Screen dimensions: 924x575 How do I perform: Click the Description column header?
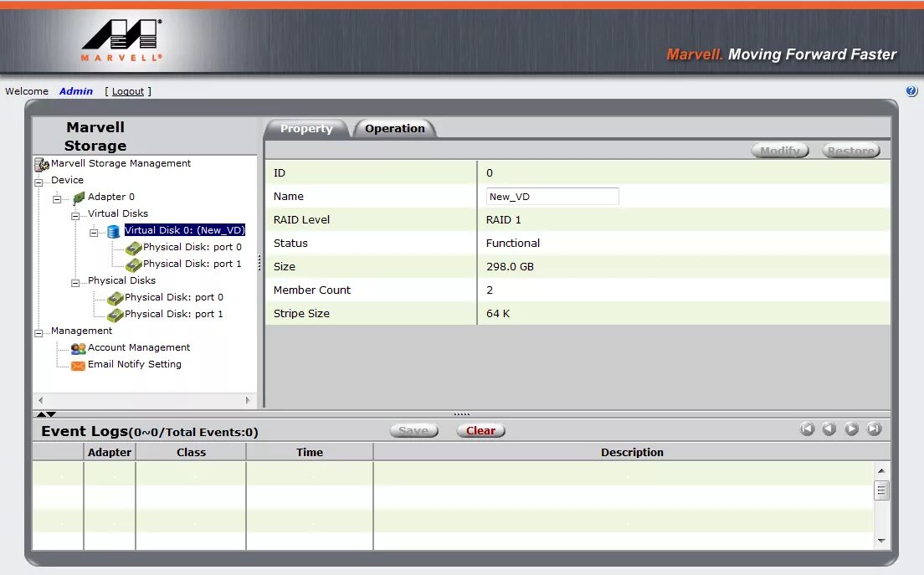point(632,453)
